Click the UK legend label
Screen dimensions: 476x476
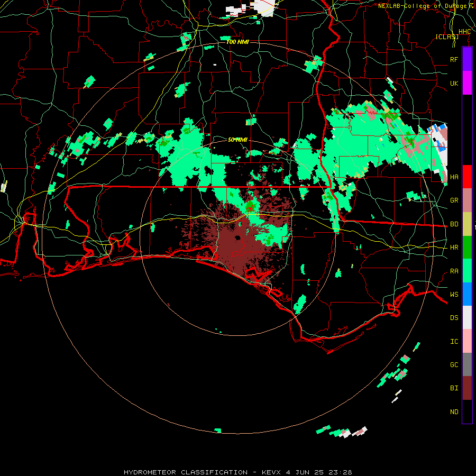click(x=454, y=83)
